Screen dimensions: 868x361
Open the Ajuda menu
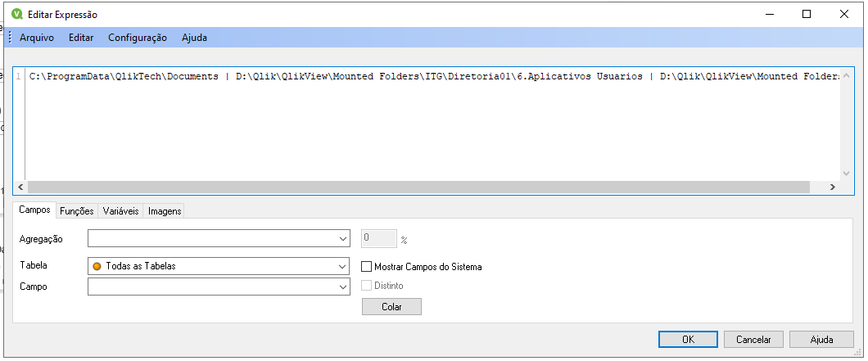click(194, 38)
